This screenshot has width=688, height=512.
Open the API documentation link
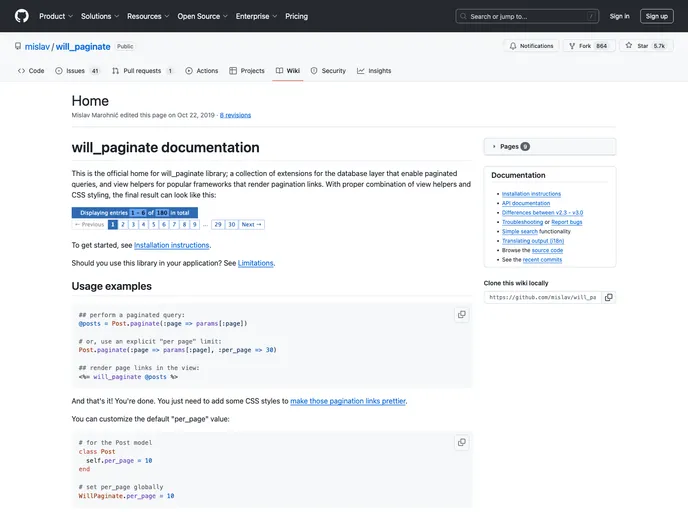click(526, 203)
